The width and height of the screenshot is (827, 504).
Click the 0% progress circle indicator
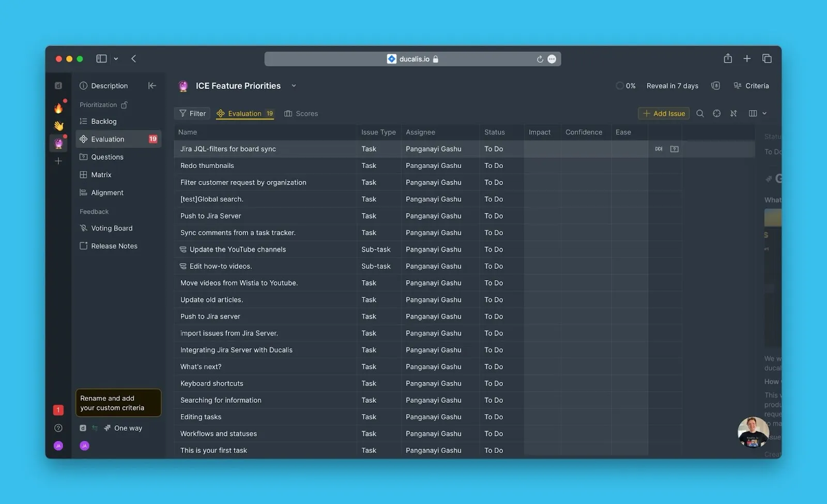click(x=620, y=86)
